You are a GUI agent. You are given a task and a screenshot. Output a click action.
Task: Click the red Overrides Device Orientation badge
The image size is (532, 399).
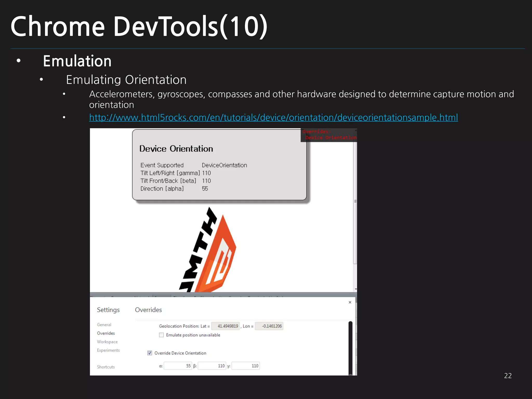pyautogui.click(x=329, y=135)
